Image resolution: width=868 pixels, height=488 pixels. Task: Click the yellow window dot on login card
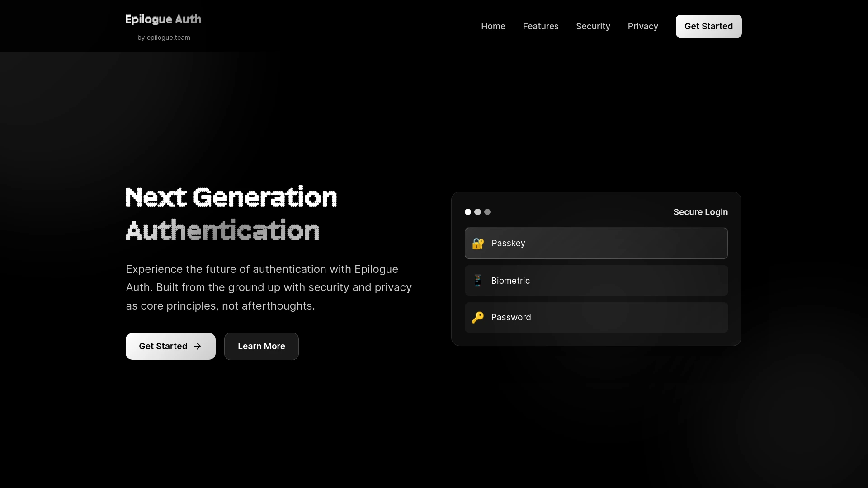point(477,212)
